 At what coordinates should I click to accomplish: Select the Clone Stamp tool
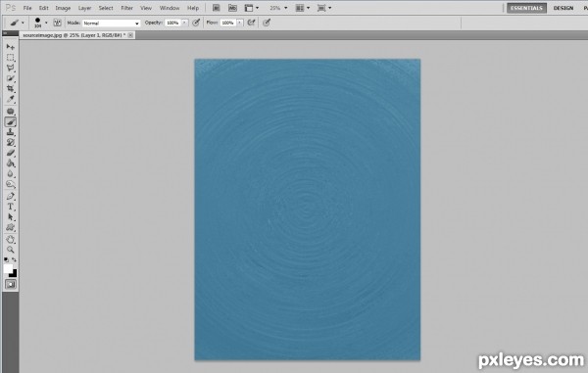pos(11,132)
